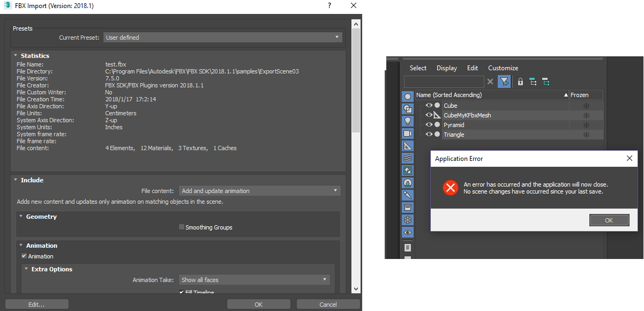Click the last hierarchy icon in explorer toolbar

click(545, 82)
